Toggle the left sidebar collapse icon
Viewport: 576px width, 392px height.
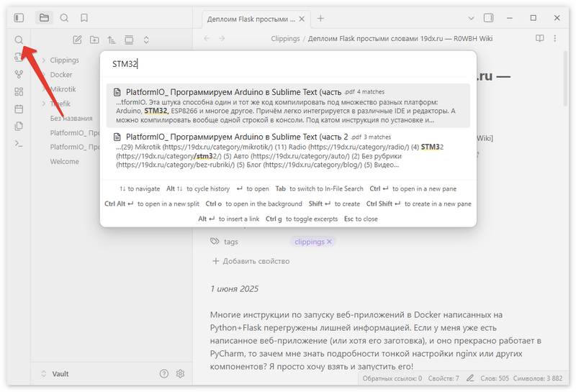point(19,17)
